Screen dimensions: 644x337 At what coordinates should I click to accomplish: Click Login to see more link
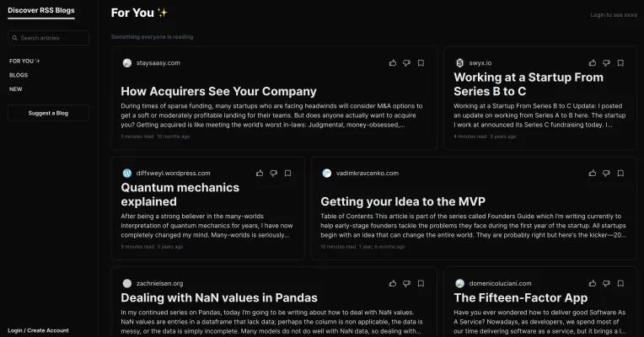click(614, 14)
